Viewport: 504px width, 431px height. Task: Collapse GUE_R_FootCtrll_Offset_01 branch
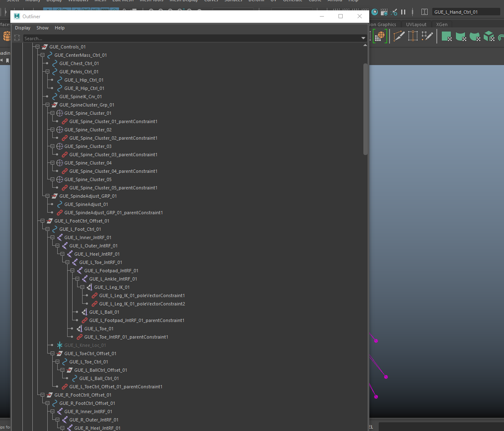pos(42,395)
